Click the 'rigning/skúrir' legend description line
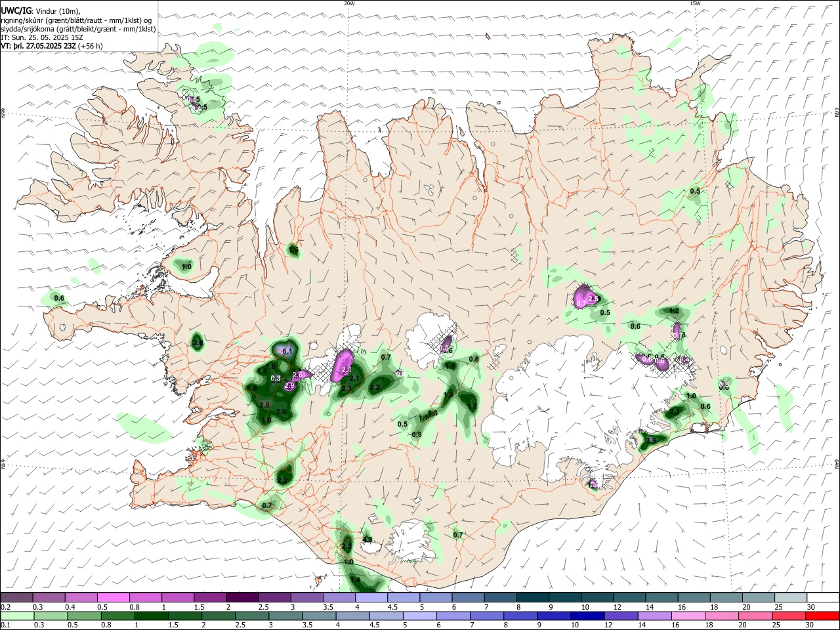 pos(76,20)
